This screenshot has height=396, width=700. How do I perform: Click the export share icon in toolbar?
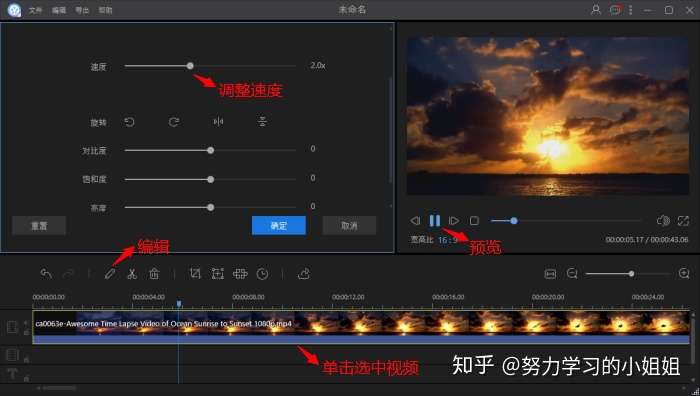tap(304, 274)
